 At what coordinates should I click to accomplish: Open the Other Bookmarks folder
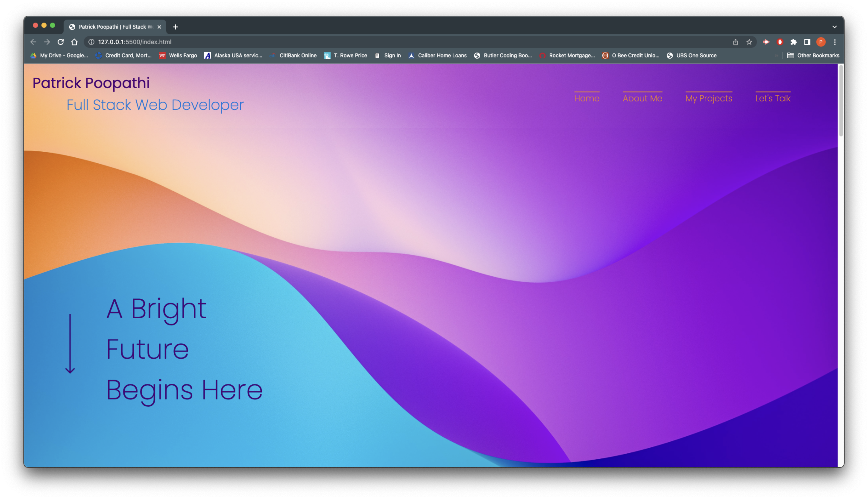[x=813, y=56]
